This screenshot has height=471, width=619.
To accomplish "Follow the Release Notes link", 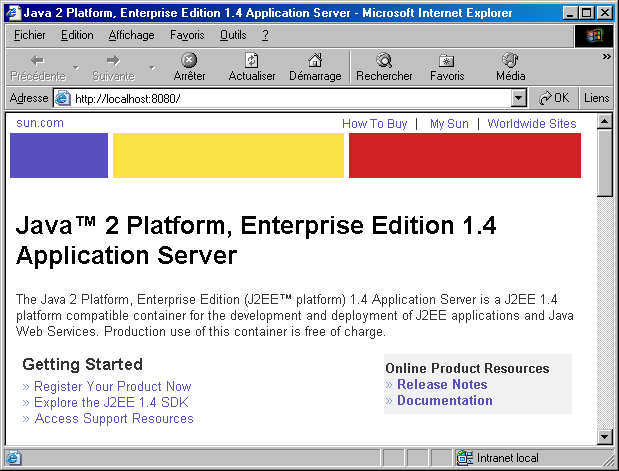I will [x=442, y=384].
